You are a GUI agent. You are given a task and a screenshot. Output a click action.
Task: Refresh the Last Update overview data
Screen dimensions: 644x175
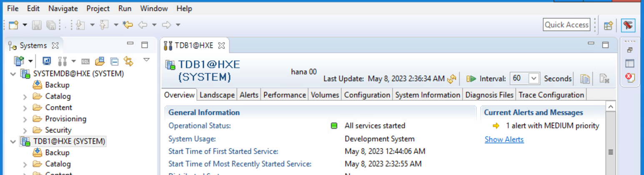pos(451,79)
